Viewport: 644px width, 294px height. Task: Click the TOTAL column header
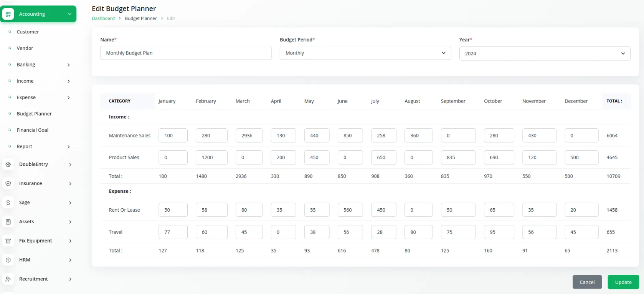pyautogui.click(x=614, y=101)
